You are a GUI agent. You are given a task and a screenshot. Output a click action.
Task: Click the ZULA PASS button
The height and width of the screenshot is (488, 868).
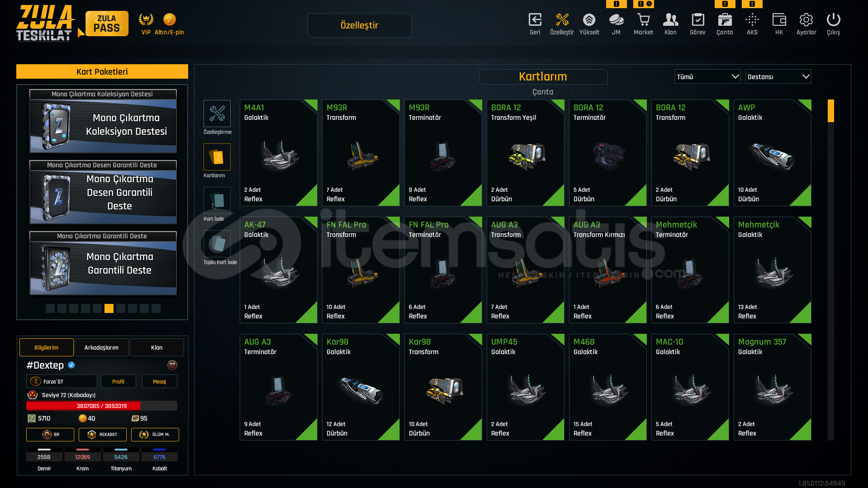(x=107, y=24)
